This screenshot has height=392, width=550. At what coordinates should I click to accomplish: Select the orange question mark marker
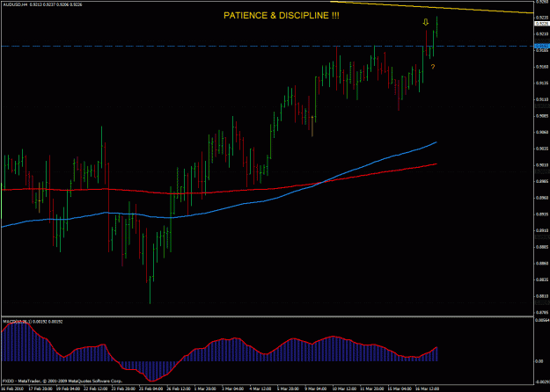tap(433, 67)
